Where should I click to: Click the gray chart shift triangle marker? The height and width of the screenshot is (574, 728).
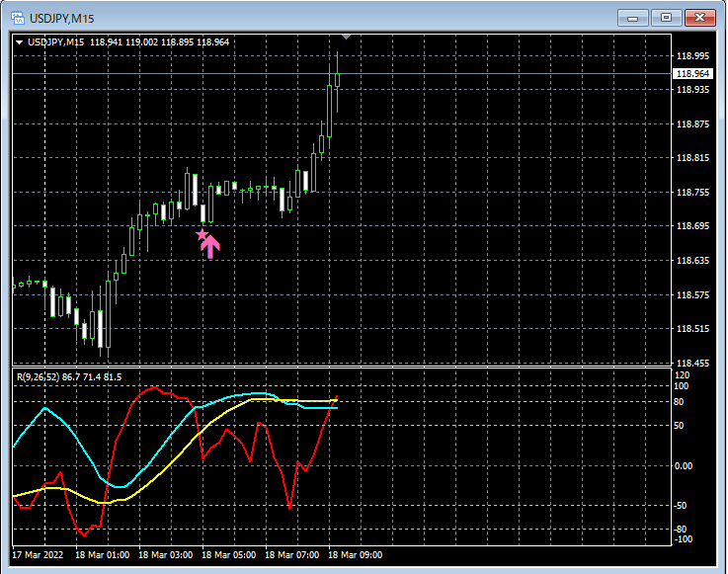tap(346, 37)
